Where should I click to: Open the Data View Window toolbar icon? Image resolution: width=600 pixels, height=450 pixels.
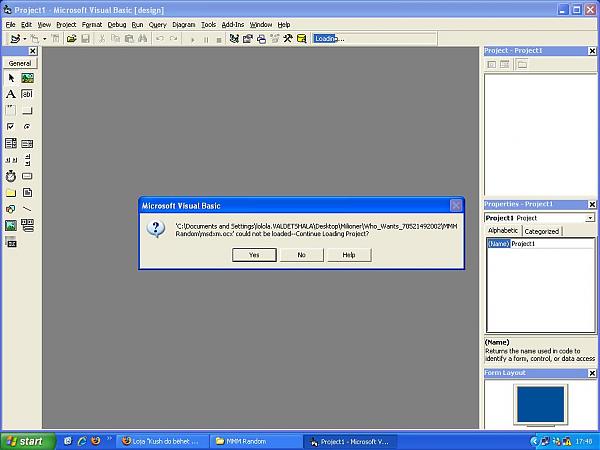302,39
